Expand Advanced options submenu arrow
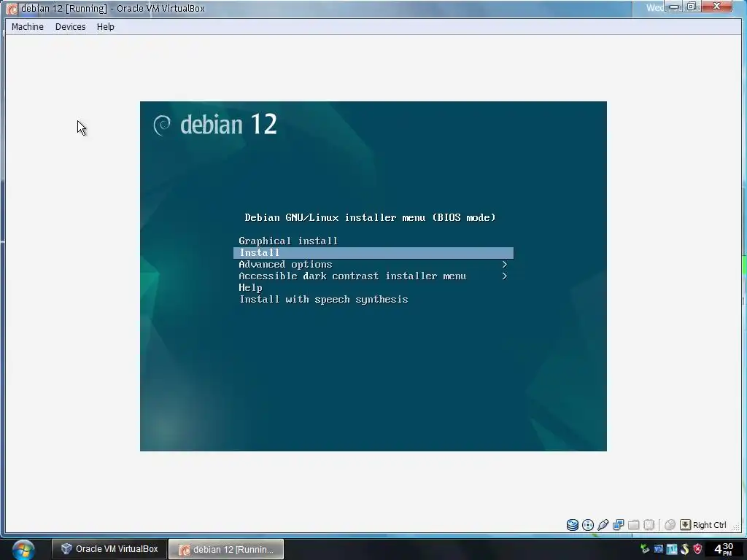Viewport: 747px width, 560px height. tap(504, 264)
